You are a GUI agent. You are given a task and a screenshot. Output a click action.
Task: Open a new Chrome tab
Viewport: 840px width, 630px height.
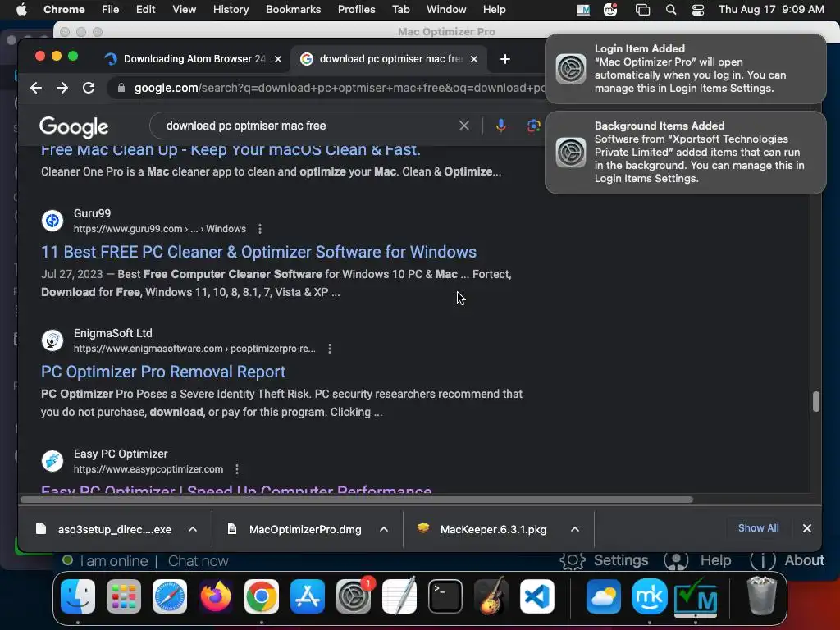[504, 59]
